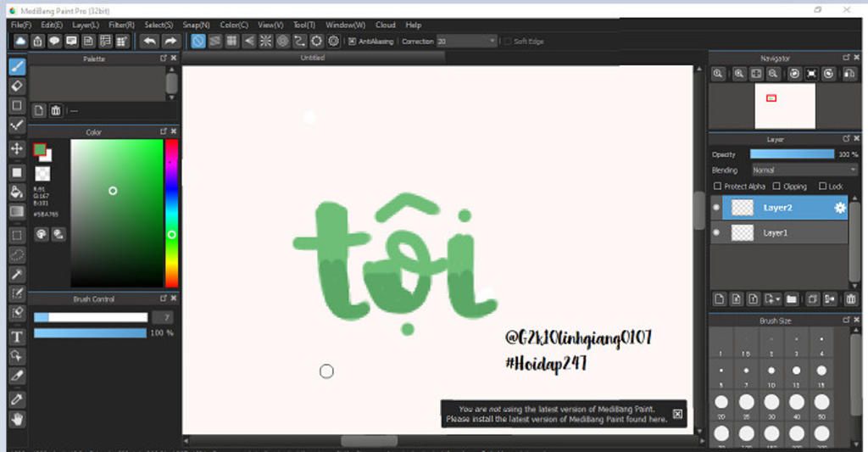Delete the layer with the trash icon
The height and width of the screenshot is (452, 868).
[851, 299]
